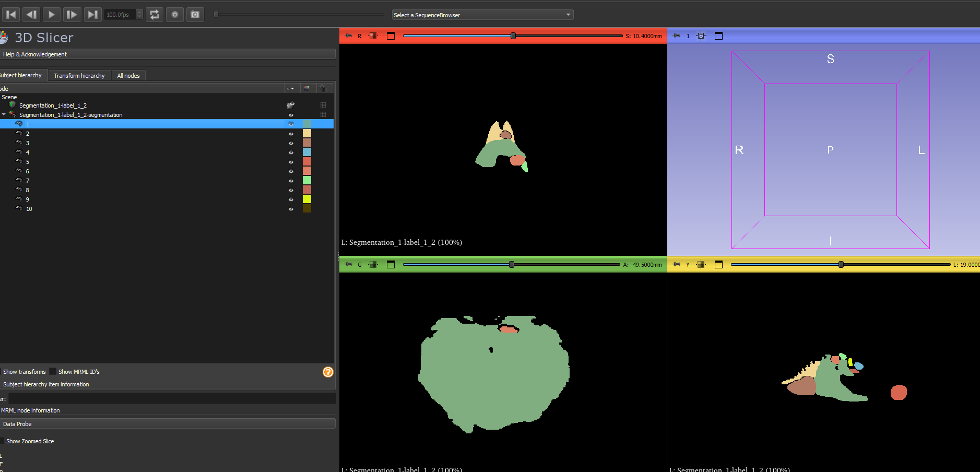
Task: Switch to the Transform hierarchy tab
Action: pyautogui.click(x=79, y=76)
